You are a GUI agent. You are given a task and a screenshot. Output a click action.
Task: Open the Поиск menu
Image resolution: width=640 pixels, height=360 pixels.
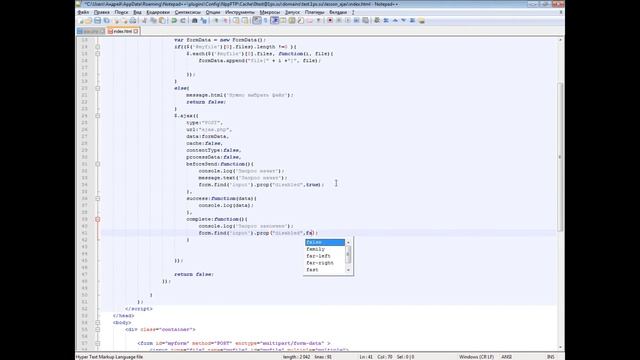click(x=121, y=12)
